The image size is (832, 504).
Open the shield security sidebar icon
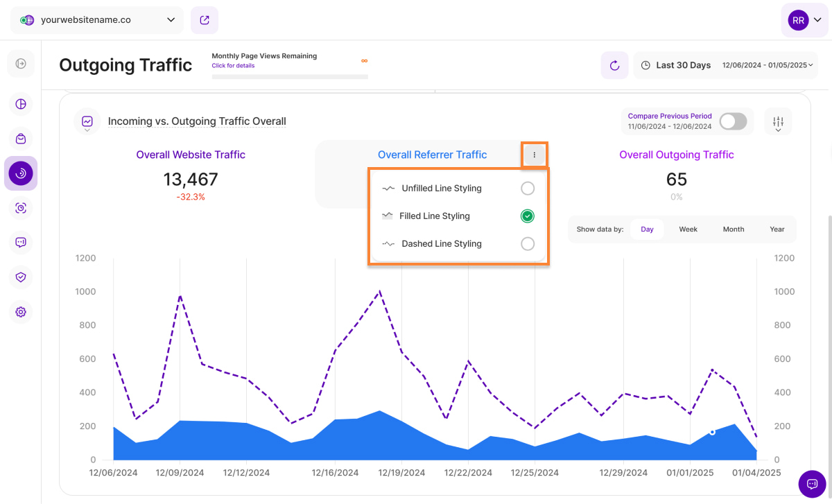(21, 277)
